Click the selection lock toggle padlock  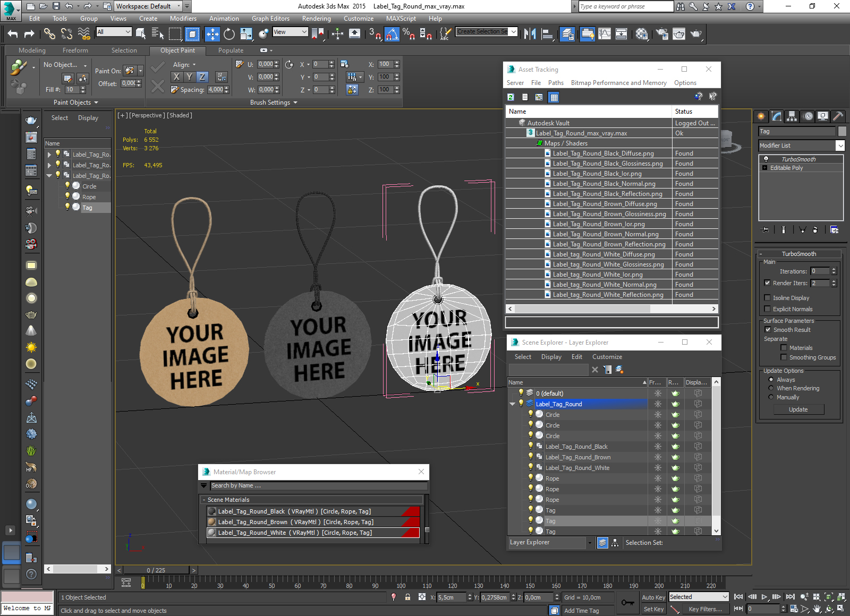(407, 597)
